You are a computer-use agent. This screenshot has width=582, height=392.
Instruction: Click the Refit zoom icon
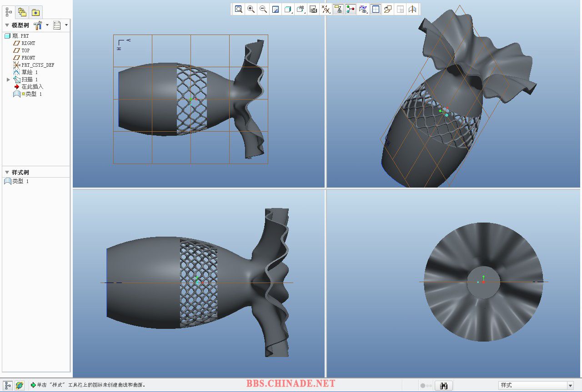point(238,9)
